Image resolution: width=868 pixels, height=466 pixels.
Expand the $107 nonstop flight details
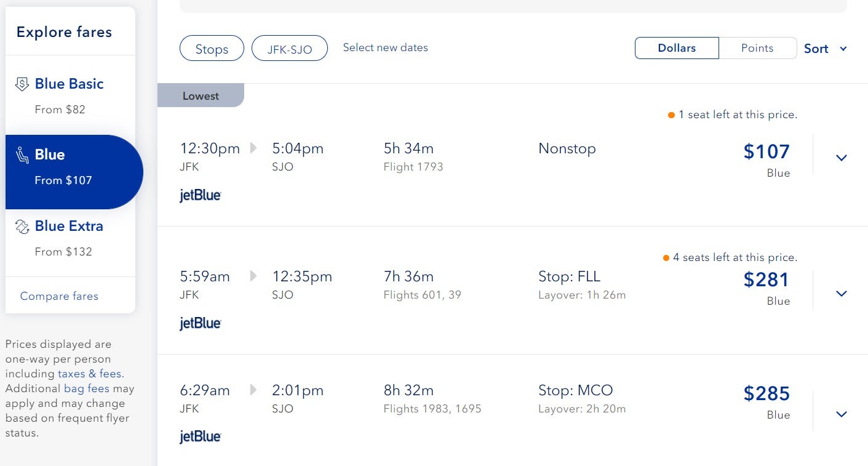pyautogui.click(x=842, y=158)
